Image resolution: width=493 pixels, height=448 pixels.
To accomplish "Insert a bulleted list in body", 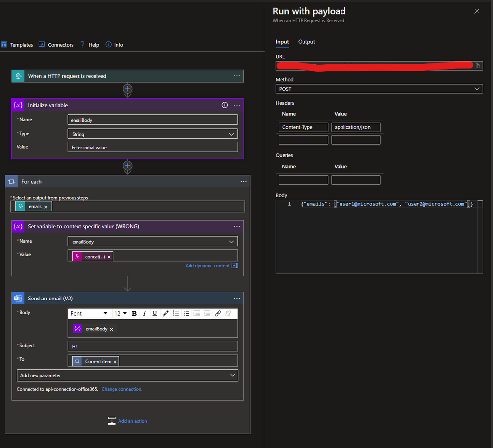I will (x=176, y=314).
